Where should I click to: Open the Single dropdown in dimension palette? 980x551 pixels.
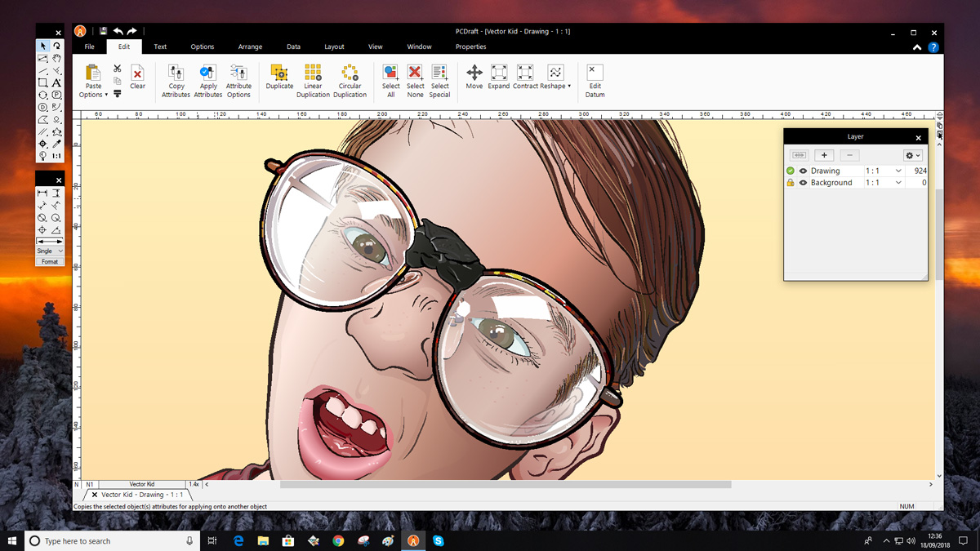(x=49, y=251)
